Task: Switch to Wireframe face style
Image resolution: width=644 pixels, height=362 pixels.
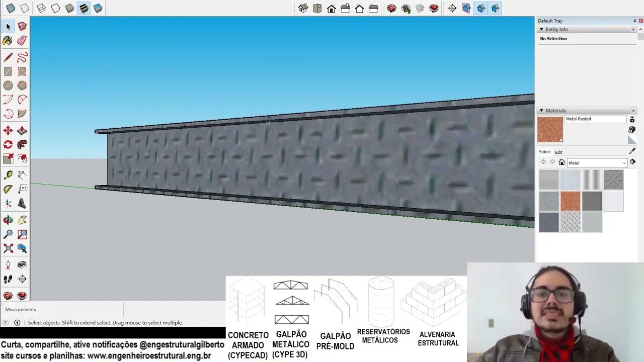Action: coord(42,8)
